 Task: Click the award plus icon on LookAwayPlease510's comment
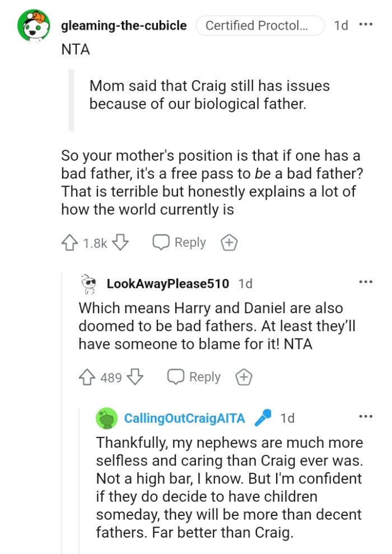click(244, 377)
